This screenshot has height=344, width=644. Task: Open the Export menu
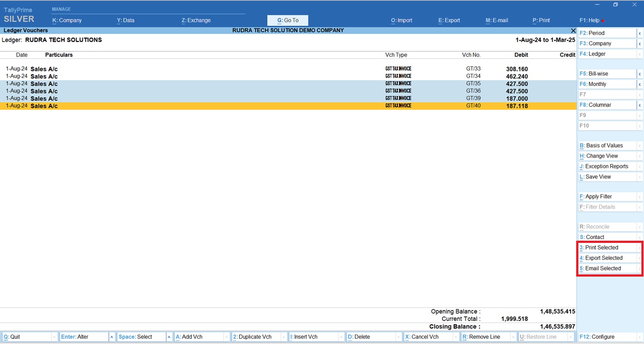click(449, 20)
